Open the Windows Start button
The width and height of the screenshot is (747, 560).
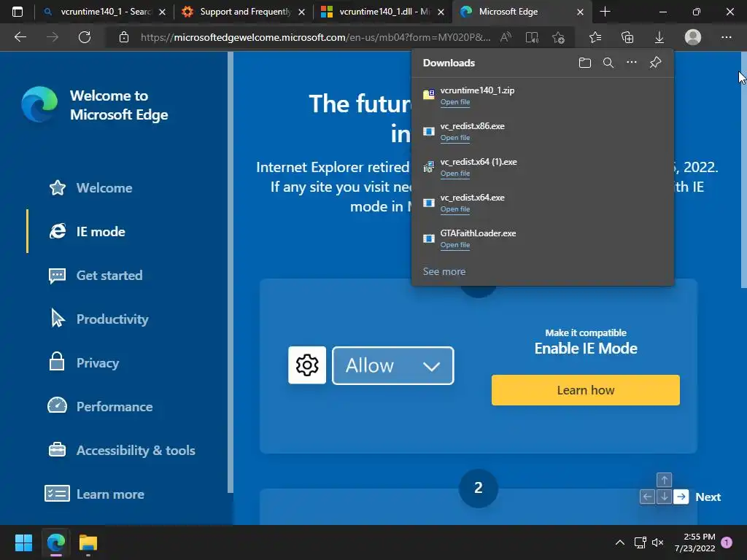click(23, 542)
